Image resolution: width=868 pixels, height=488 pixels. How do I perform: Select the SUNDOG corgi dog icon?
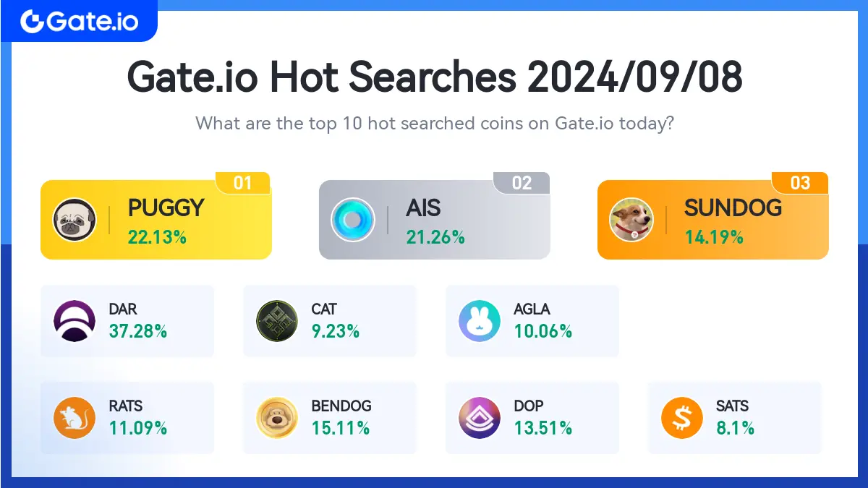(x=631, y=219)
